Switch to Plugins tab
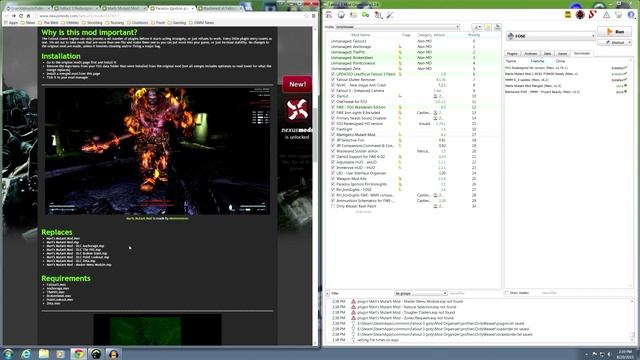640x360 pixels. tap(512, 53)
